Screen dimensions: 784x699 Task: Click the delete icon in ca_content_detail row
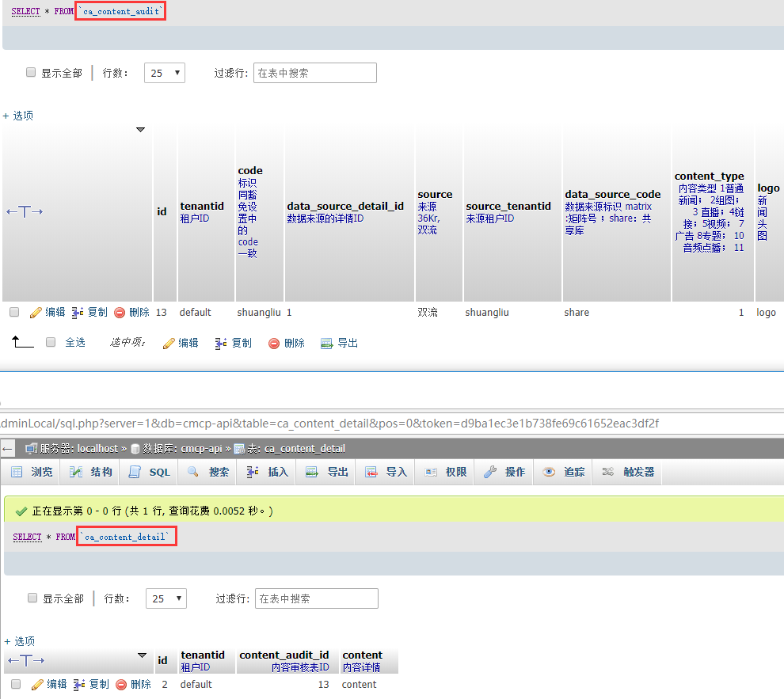tap(121, 685)
